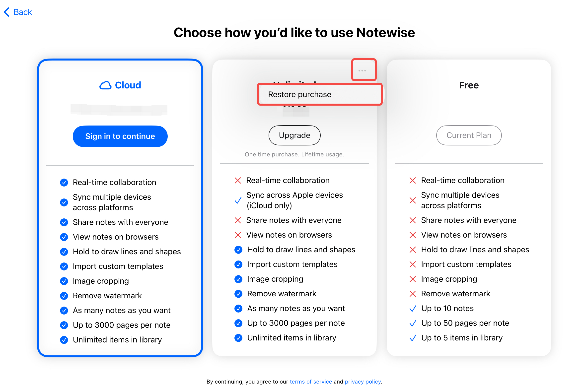The image size is (584, 392).
Task: Click Cloud plan Unlimited items in library checkmark
Action: (x=64, y=340)
